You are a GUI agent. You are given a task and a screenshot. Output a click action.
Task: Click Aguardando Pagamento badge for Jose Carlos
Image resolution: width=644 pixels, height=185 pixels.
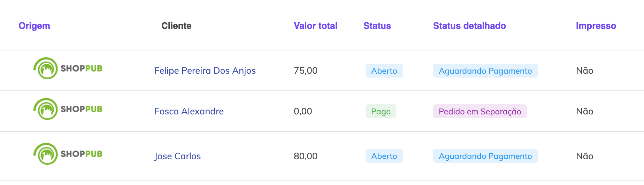click(485, 156)
